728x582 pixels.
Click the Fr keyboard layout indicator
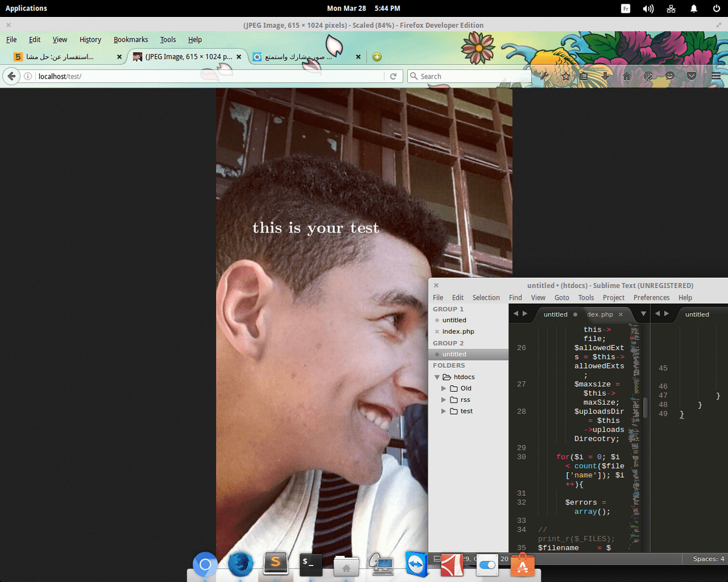click(x=625, y=8)
